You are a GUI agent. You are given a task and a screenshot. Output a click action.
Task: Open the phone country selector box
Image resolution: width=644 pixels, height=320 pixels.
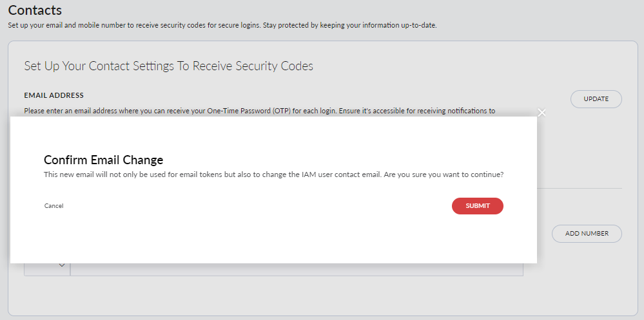pos(47,268)
